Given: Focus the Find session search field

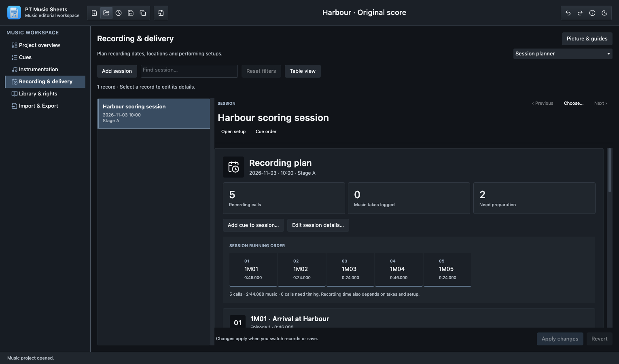Looking at the screenshot, I should point(189,70).
